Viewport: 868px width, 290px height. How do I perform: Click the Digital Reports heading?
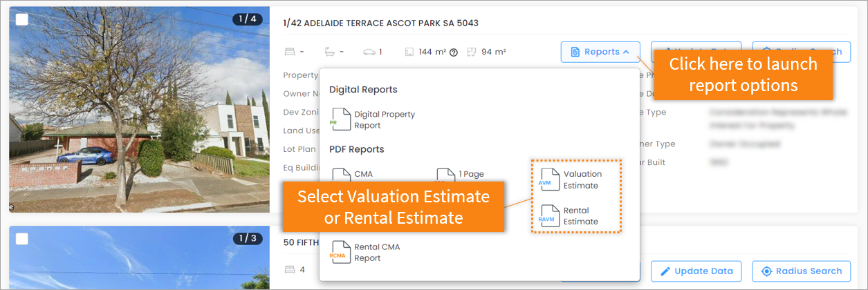[x=363, y=90]
